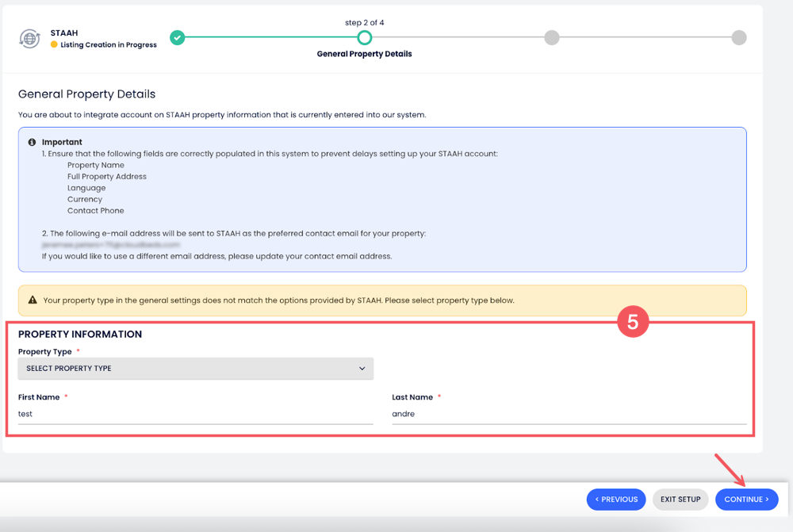Focus the Last Name field

click(569, 414)
